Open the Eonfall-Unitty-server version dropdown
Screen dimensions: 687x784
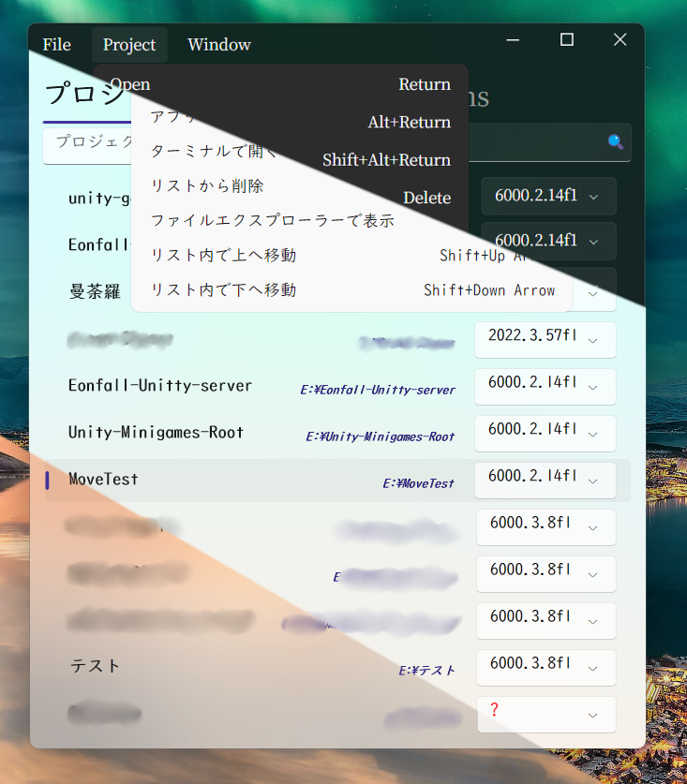coord(545,387)
